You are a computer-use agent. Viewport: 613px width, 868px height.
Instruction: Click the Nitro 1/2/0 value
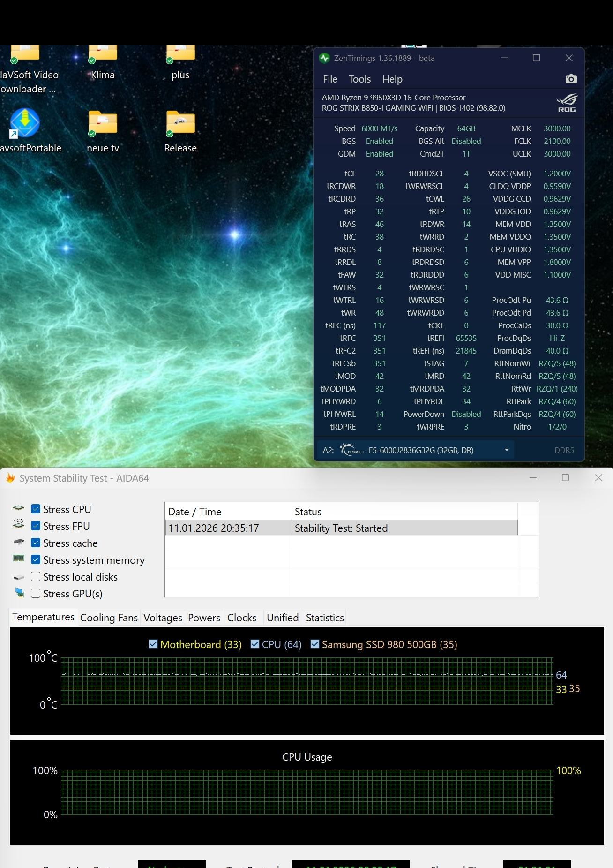pyautogui.click(x=557, y=426)
